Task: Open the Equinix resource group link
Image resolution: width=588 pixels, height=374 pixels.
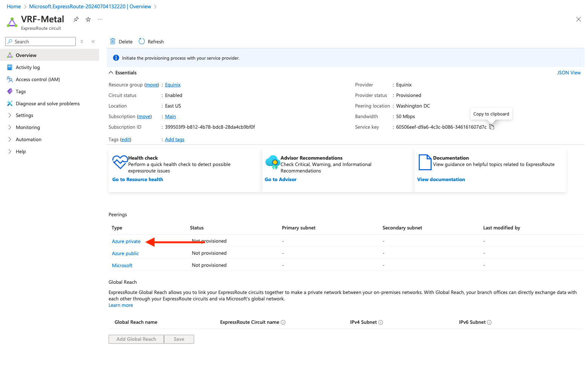Action: [x=173, y=85]
